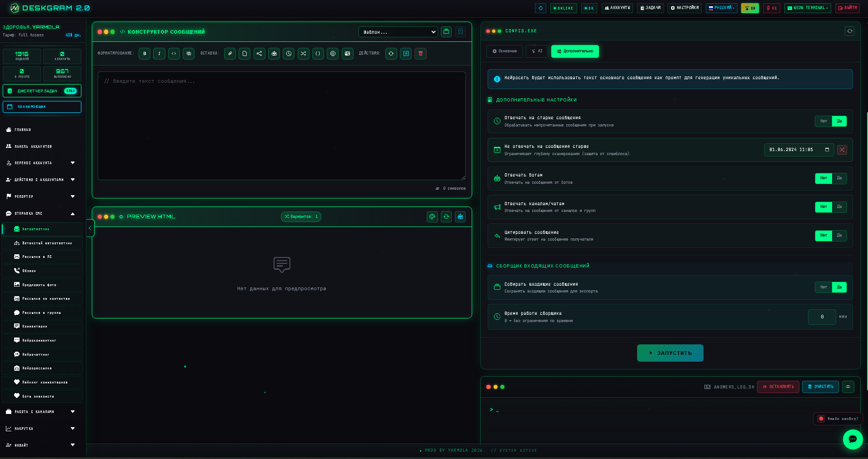Click the share icon in insert toolbar

259,54
